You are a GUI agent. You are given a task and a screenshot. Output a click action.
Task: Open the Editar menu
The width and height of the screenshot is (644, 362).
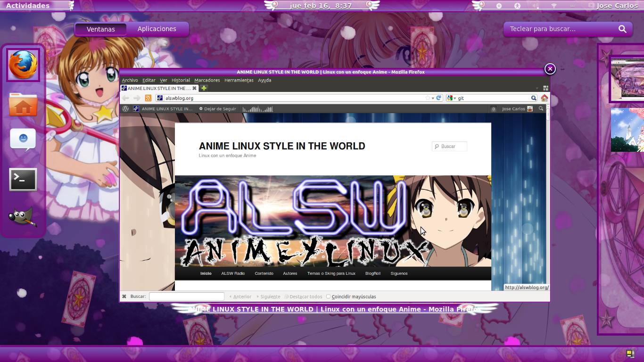coord(149,80)
